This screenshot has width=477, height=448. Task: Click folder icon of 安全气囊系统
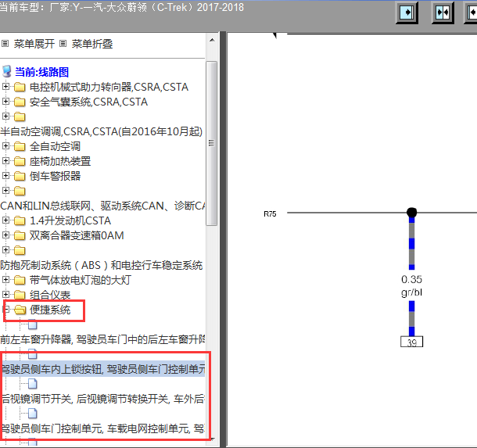tap(20, 102)
